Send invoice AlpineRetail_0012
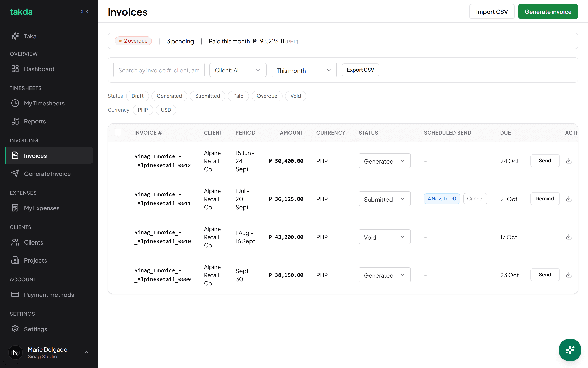The height and width of the screenshot is (368, 588). tap(545, 161)
